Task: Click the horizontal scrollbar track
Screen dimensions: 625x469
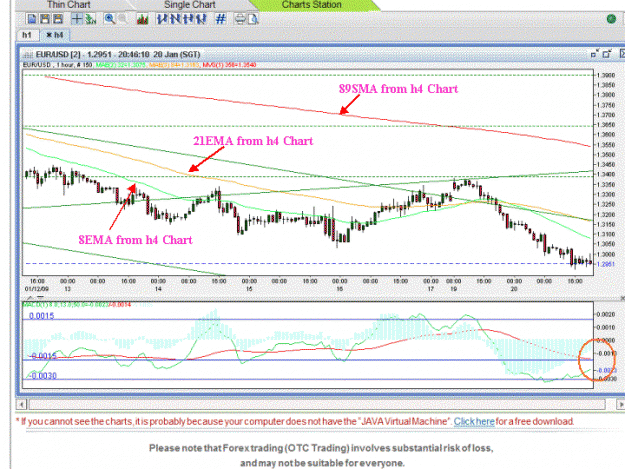Action: [x=317, y=404]
